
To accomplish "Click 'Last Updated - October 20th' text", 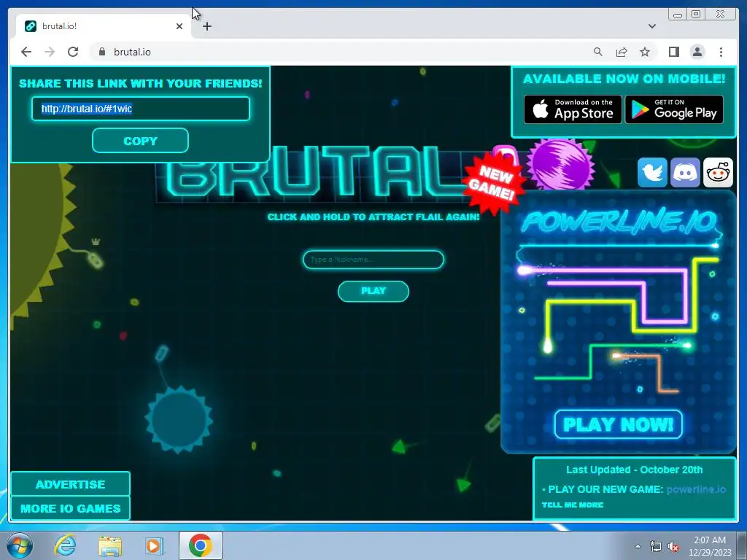I will (634, 470).
